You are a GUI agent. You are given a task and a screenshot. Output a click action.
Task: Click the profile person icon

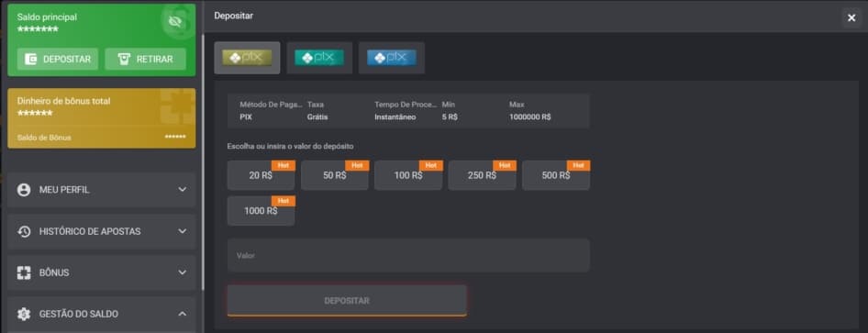[x=24, y=190]
